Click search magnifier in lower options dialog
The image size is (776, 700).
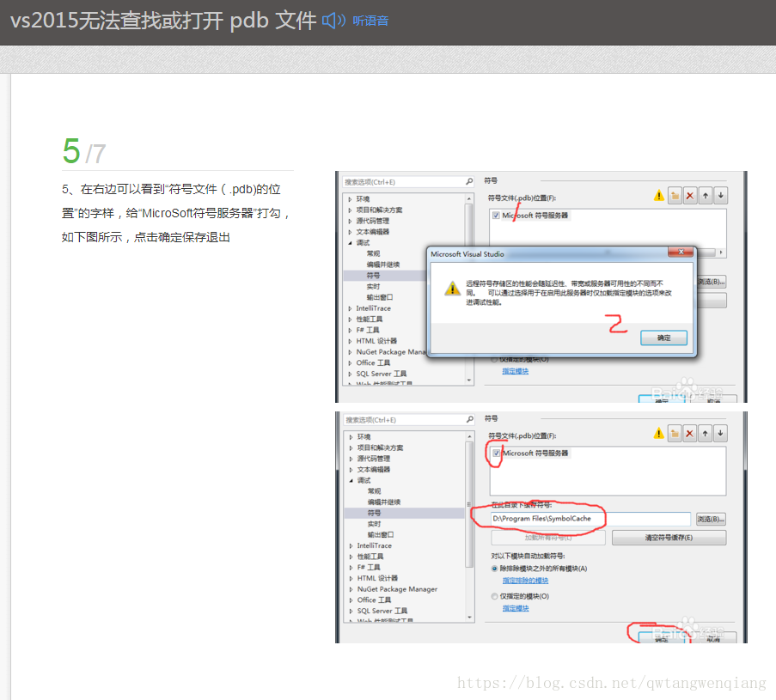click(470, 419)
